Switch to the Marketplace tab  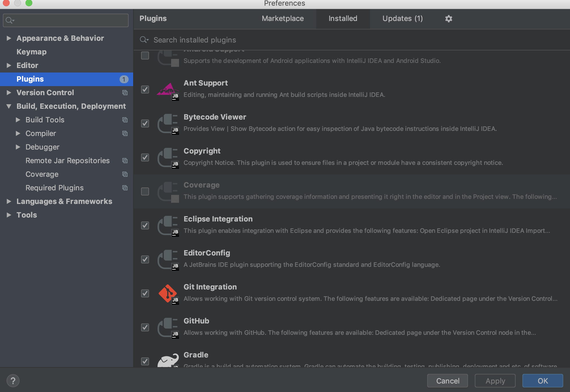tap(282, 19)
